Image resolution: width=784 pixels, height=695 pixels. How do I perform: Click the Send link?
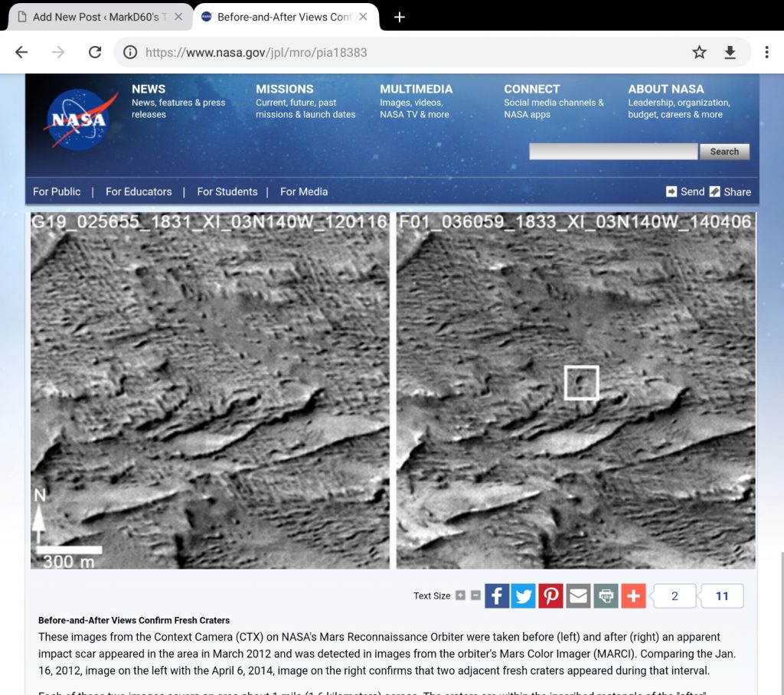point(685,191)
